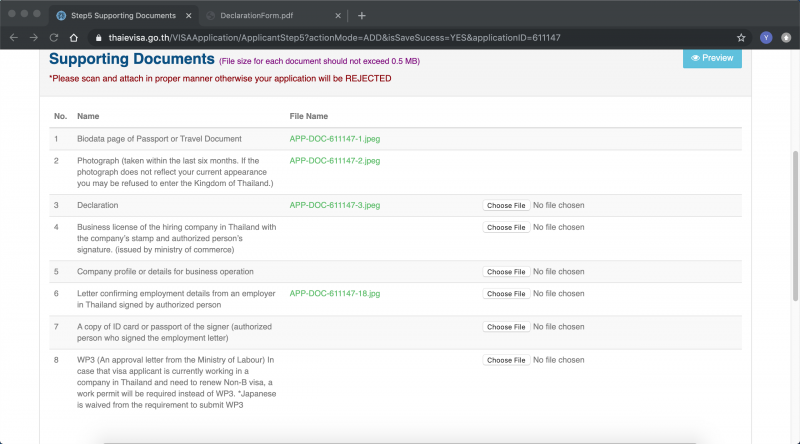Bookmark this page with star icon
The height and width of the screenshot is (444, 800).
[741, 37]
